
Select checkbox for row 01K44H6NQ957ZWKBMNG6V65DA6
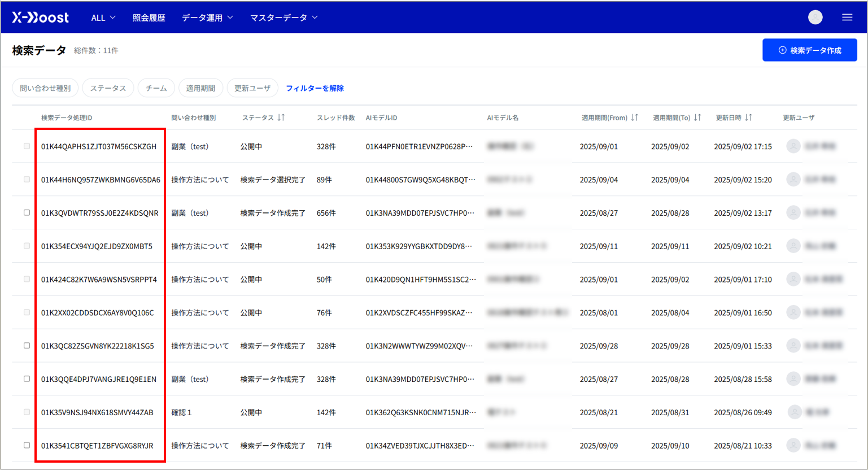(27, 180)
